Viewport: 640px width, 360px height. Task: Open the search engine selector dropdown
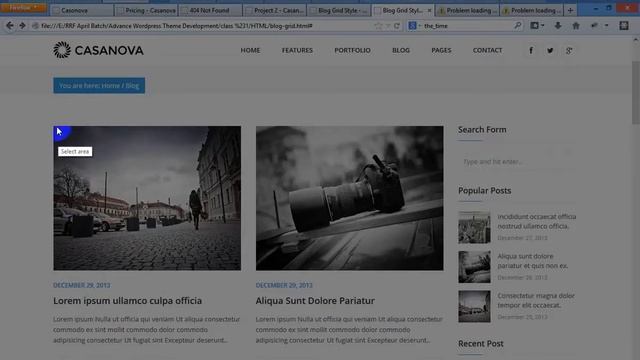click(420, 26)
